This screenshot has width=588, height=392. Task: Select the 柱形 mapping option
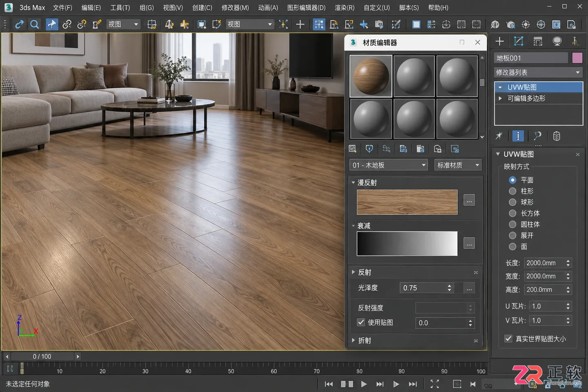click(x=512, y=191)
